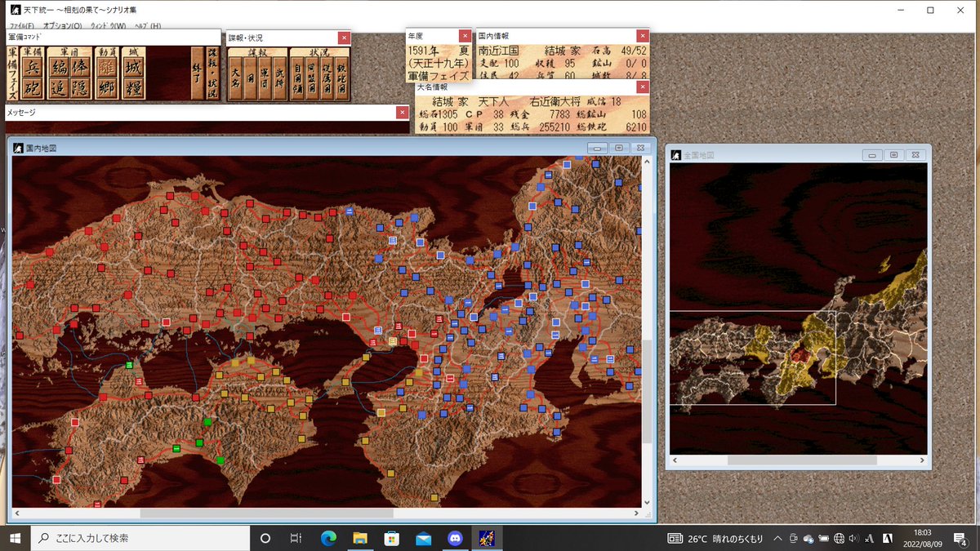
Task: Click the 国内地図 horizontal scrollbar thumb
Action: 266,513
